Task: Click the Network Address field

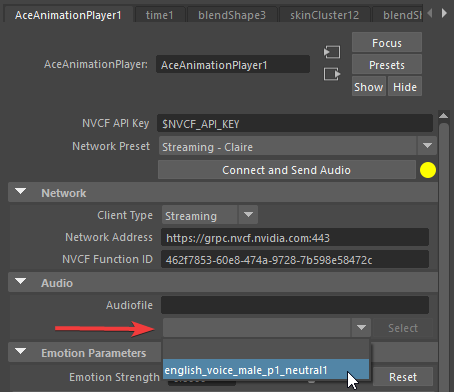Action: point(295,237)
